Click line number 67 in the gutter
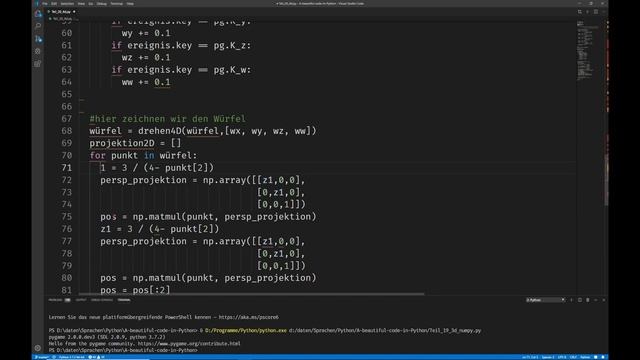Screen dimensions: 640x360 pyautogui.click(x=67, y=119)
